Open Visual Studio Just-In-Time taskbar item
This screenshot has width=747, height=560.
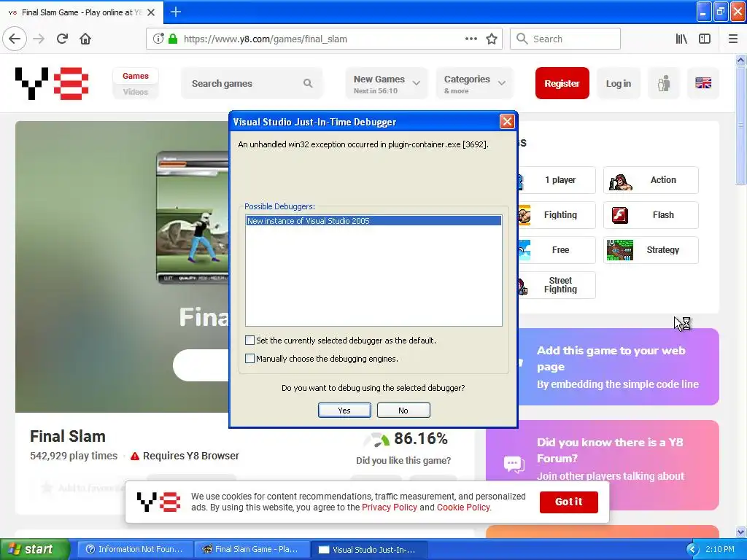[x=368, y=550]
